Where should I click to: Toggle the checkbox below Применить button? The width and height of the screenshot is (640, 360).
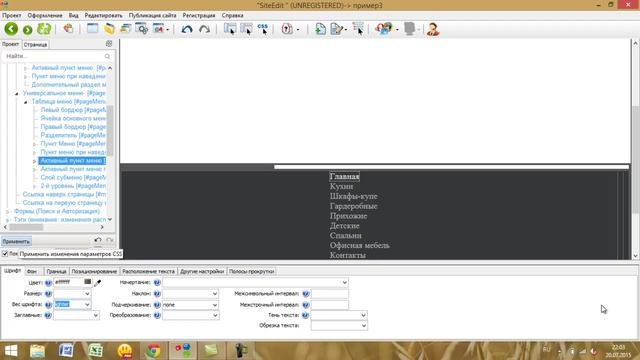click(x=5, y=253)
